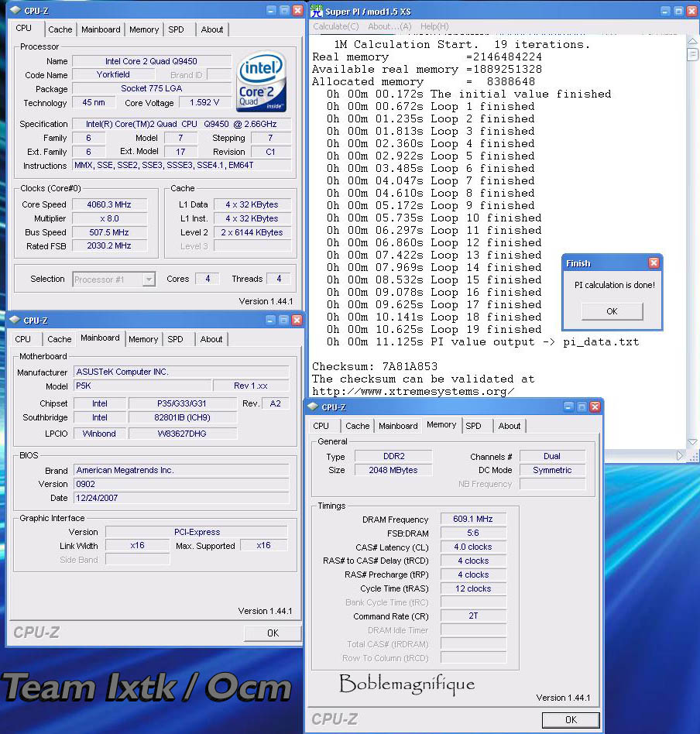Select Cache tab in Mainboard CPU-Z window
Image resolution: width=700 pixels, height=734 pixels.
(x=60, y=339)
